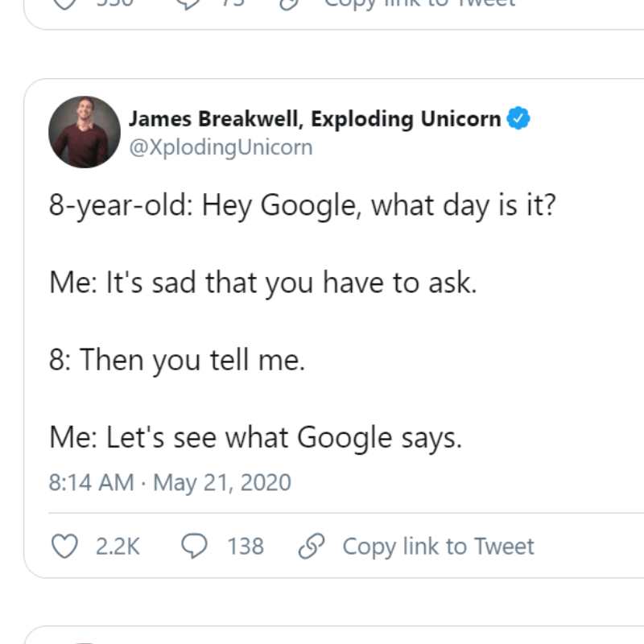
Task: Open the timestamp 8:14 AM May 21, 2020
Action: pyautogui.click(x=169, y=482)
